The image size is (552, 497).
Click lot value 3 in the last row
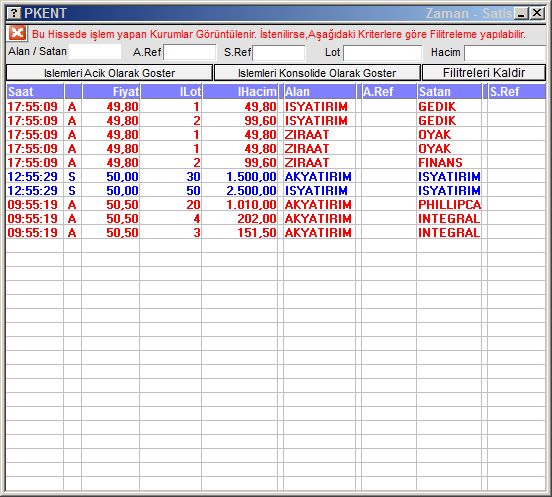(x=196, y=233)
